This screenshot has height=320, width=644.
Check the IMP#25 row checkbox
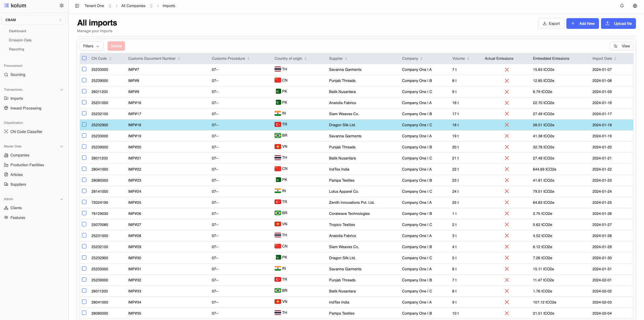[x=84, y=202]
